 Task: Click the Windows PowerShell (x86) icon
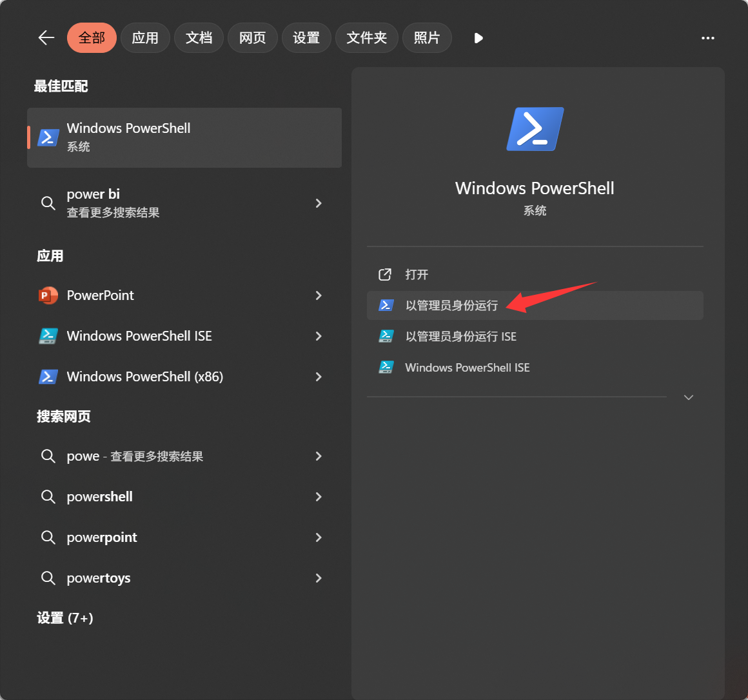[48, 377]
